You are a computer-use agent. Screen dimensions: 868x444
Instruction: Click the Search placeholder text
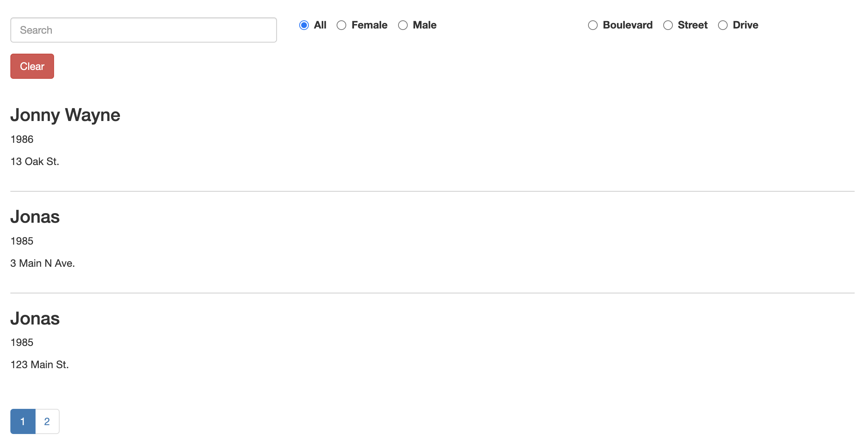tap(36, 30)
